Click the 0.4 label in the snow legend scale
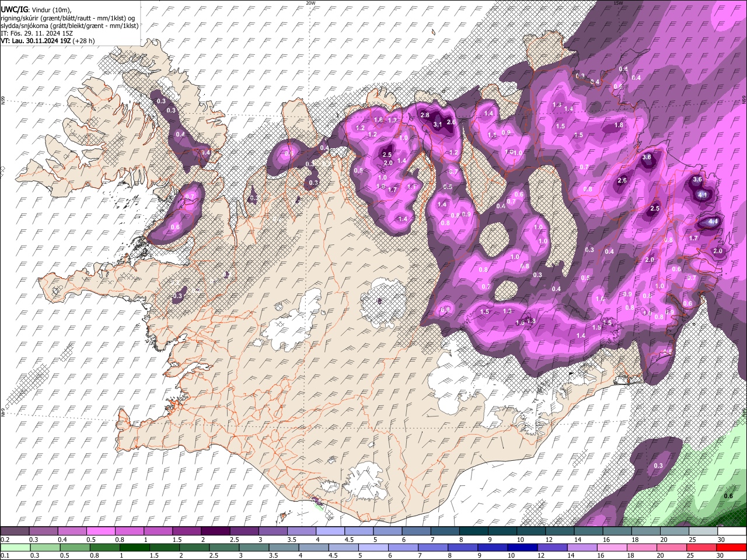This screenshot has width=747, height=560. pos(62,540)
